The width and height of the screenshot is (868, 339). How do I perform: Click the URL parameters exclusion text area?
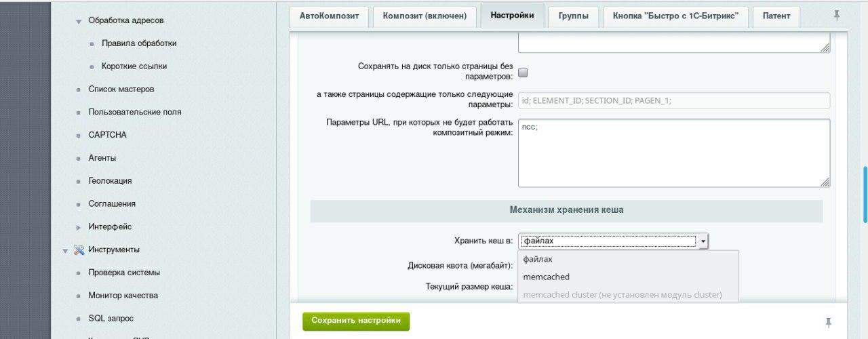point(673,153)
